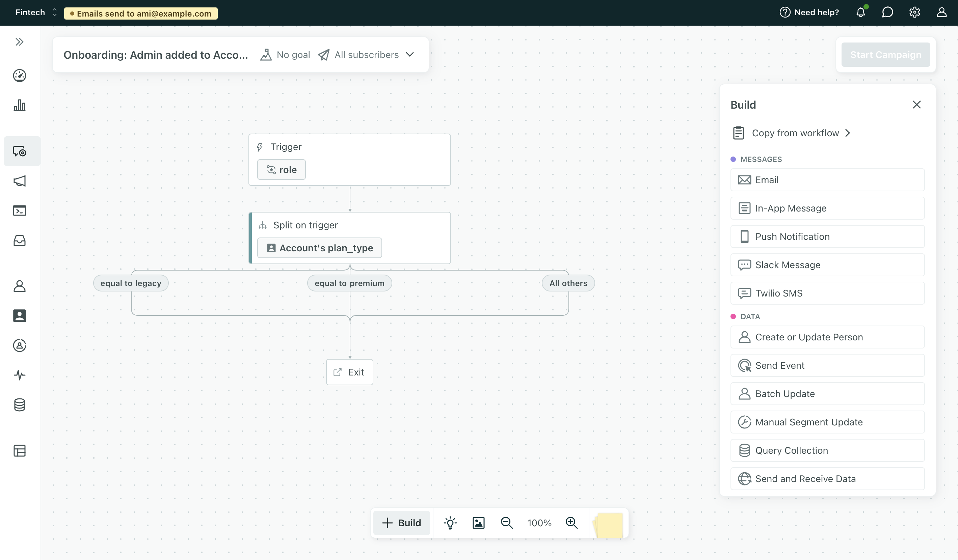Open the Dashboard gauge icon in sidebar
Screen dimensions: 958x560
pyautogui.click(x=19, y=76)
